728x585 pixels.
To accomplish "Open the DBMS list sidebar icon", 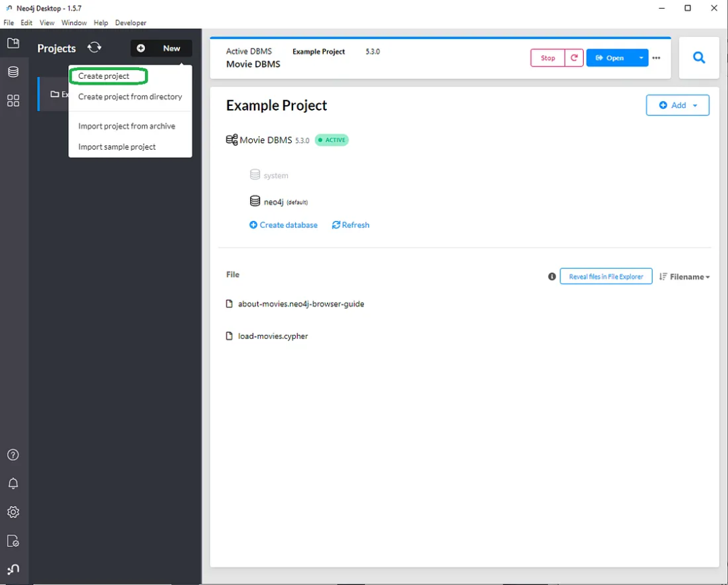I will pyautogui.click(x=13, y=71).
